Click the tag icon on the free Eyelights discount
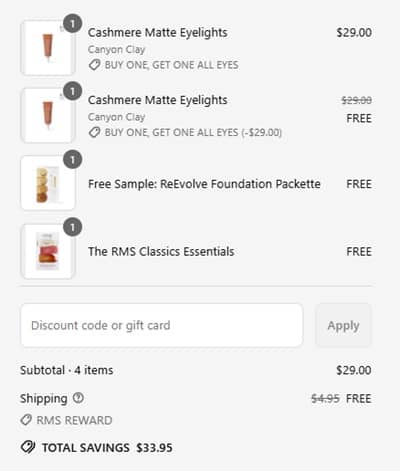 click(x=94, y=132)
